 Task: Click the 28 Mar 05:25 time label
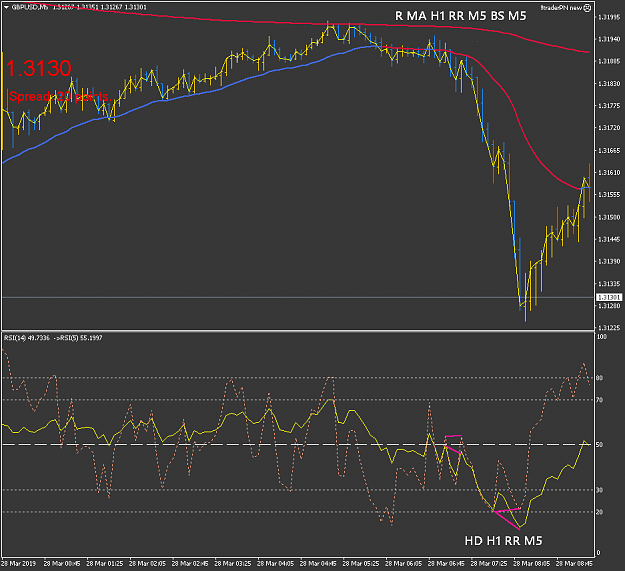tap(361, 564)
